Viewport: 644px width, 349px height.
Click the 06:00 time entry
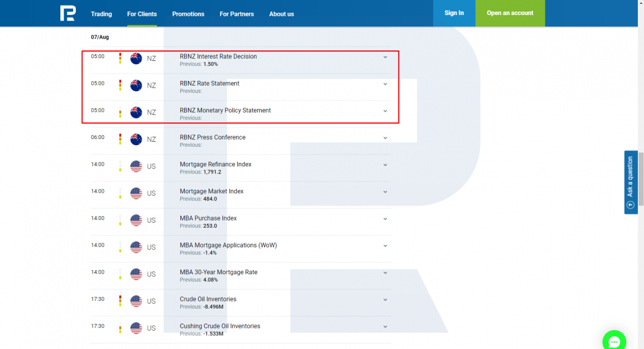click(98, 137)
